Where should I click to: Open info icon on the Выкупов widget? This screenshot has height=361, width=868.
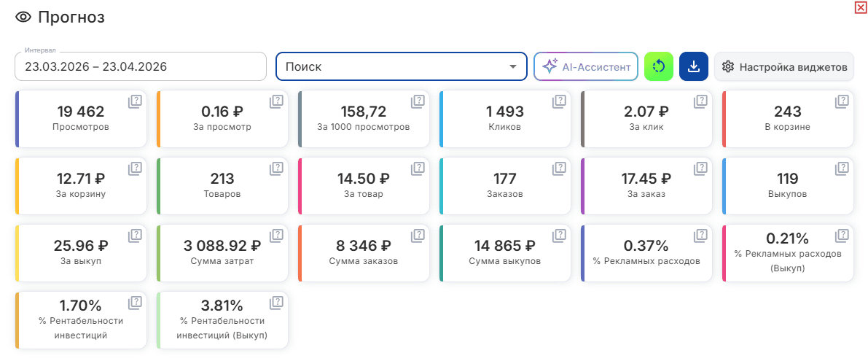tap(842, 169)
